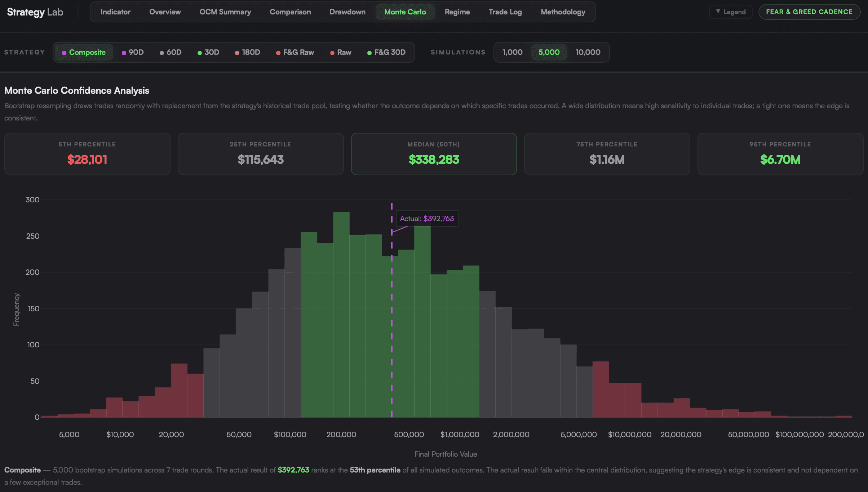Click the Final Portfolio Value axis title
Image resolution: width=868 pixels, height=492 pixels.
click(x=446, y=454)
